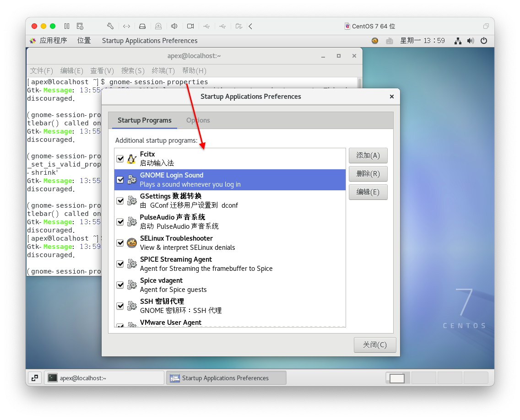Click the shared folders icon
Screen dimensions: 520x420
point(239,26)
